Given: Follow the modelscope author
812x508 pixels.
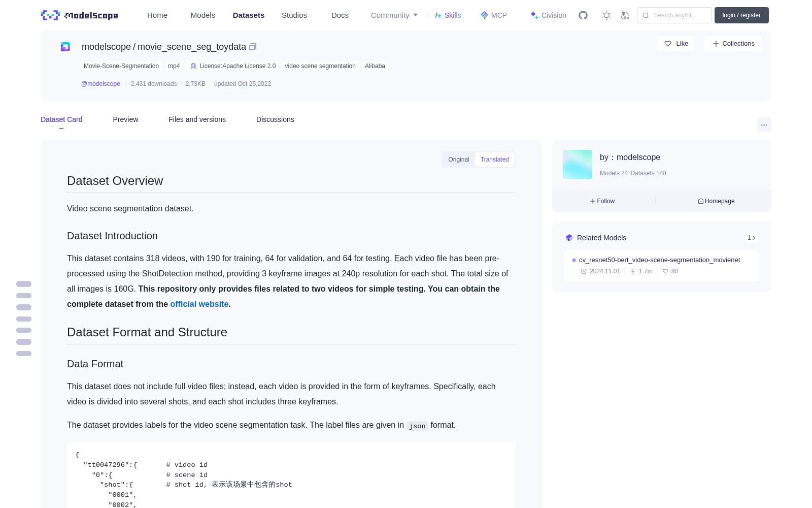Looking at the screenshot, I should click(602, 201).
